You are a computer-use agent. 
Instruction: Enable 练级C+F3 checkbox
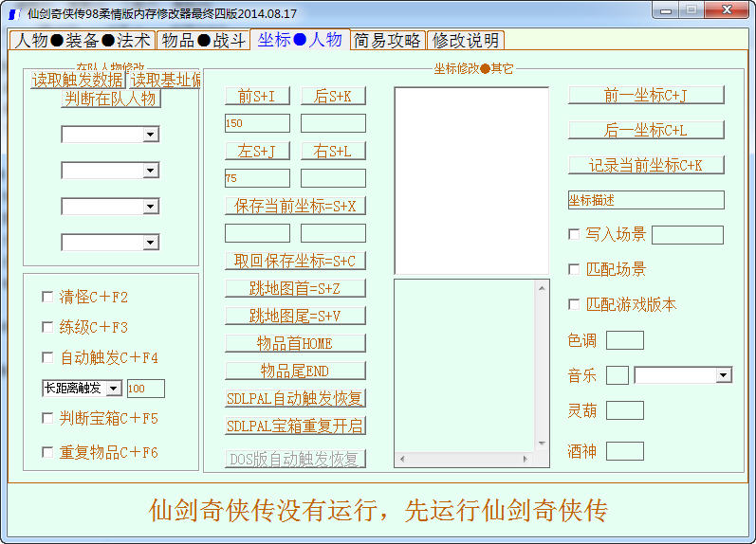47,327
